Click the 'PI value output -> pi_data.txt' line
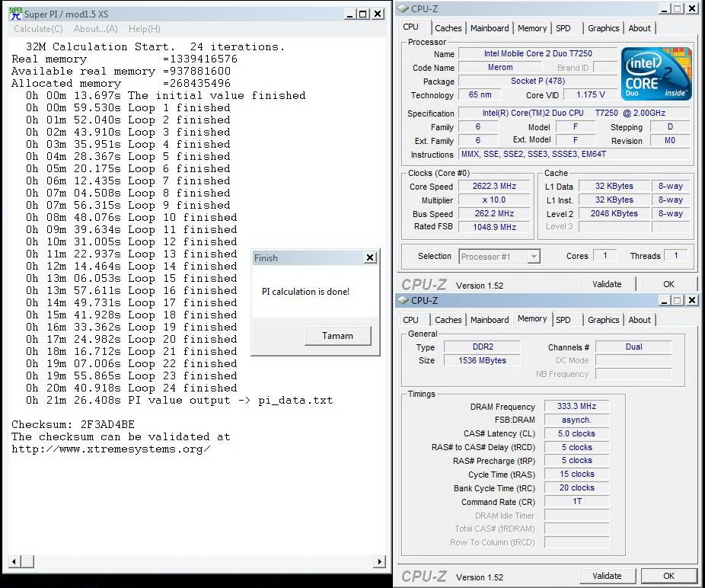 tap(180, 400)
